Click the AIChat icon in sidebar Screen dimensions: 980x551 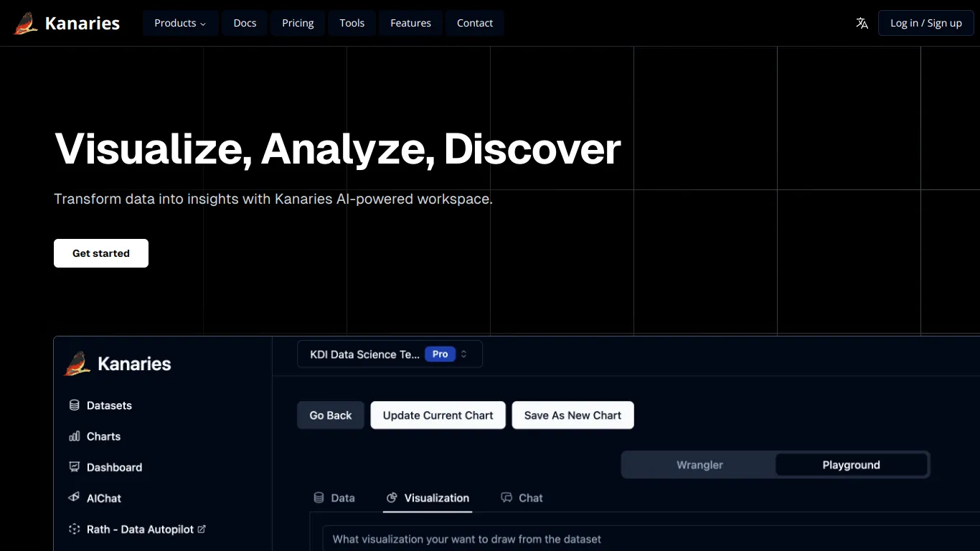coord(74,498)
